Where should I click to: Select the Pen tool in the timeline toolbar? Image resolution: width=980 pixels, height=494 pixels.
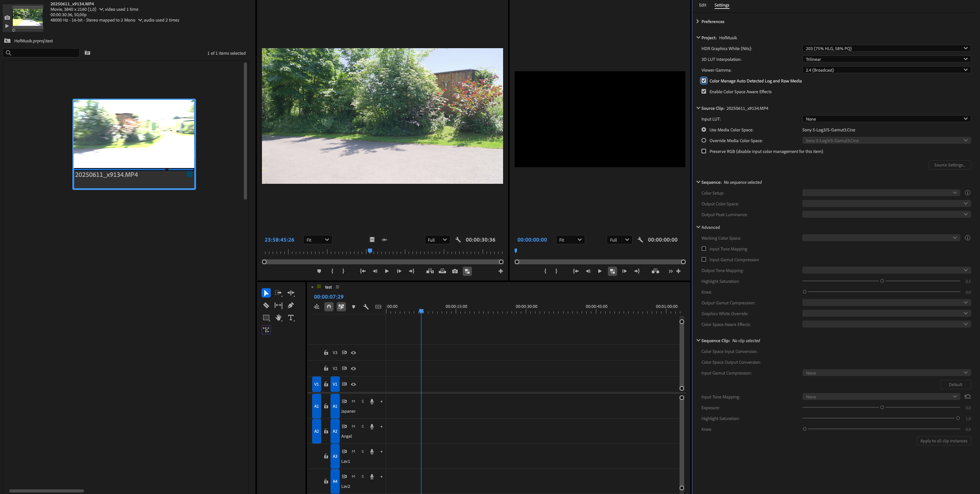(291, 305)
